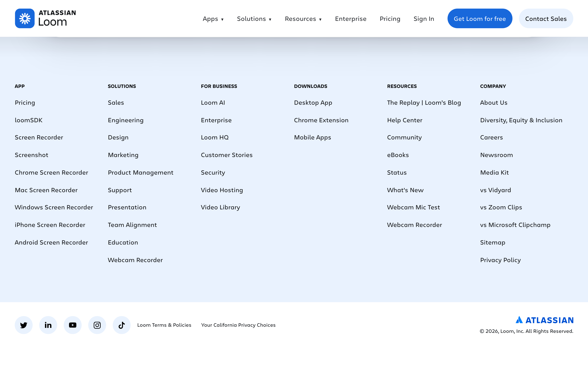
Task: Go to Chrome Screen Recorder page
Action: coord(51,172)
